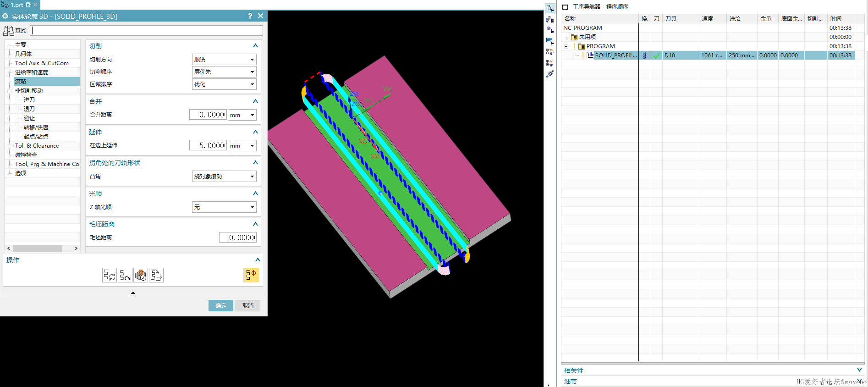Toggle the yellow display tool path icon
Viewport: 868px width, 387px height.
click(x=251, y=275)
